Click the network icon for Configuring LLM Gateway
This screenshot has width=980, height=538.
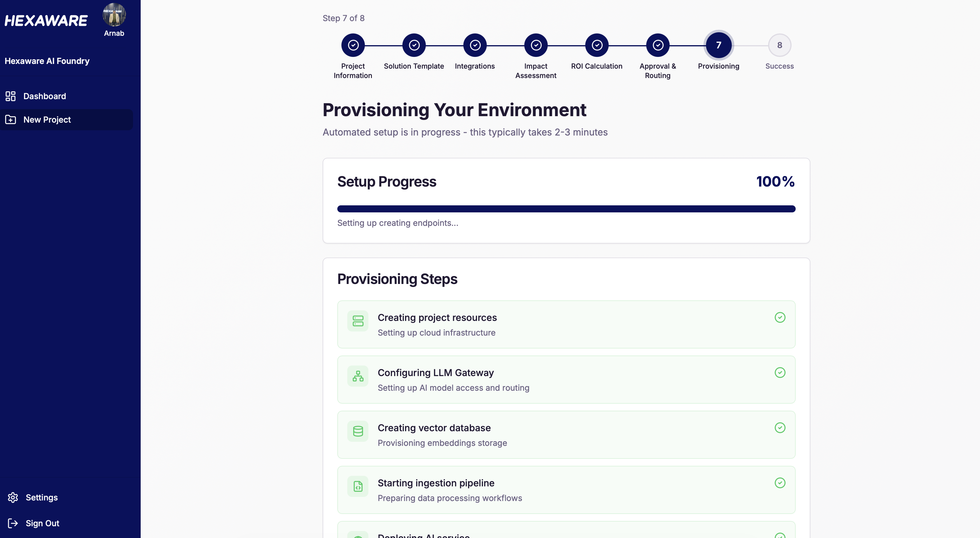point(358,376)
